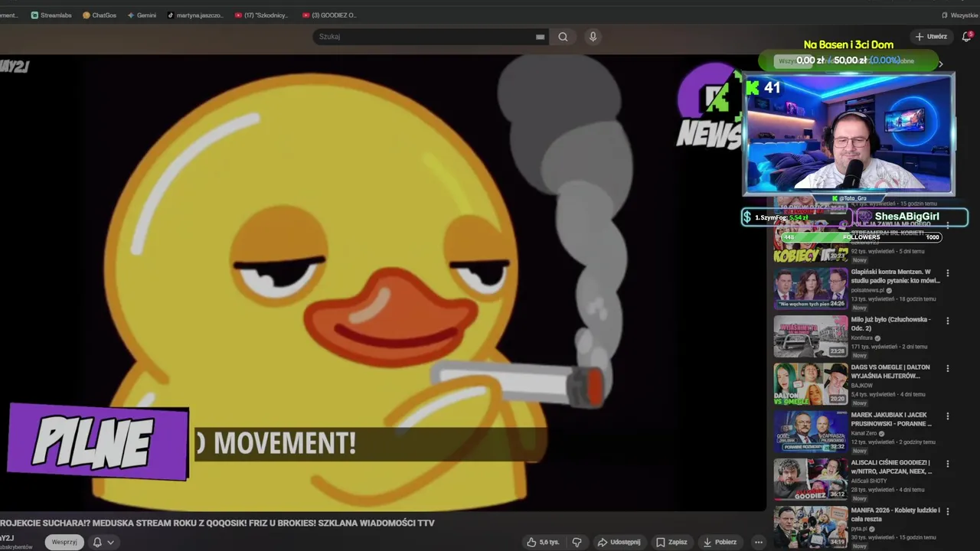
Task: Open Miło już było Człuchowska video title
Action: pos(891,324)
